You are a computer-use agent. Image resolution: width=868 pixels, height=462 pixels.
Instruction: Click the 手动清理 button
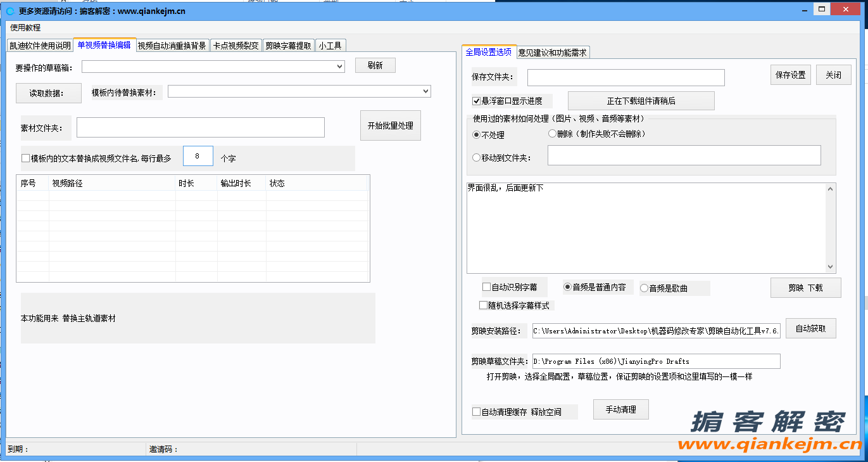[x=621, y=409]
